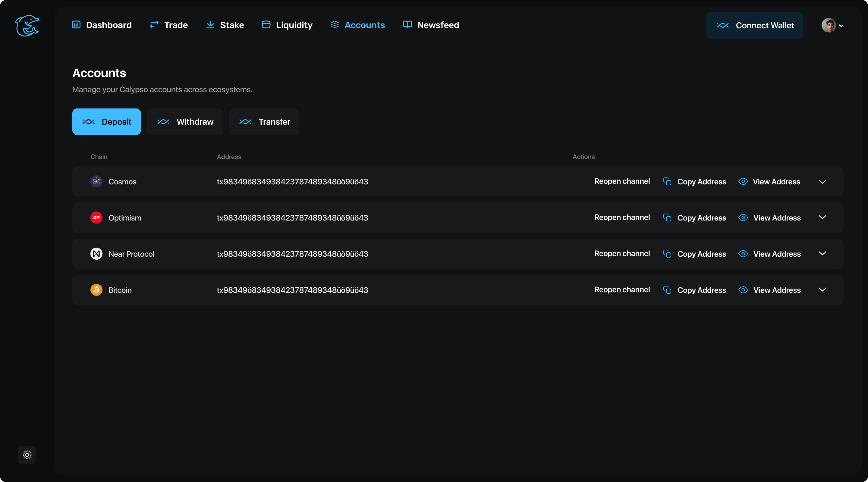Click the dolphin logo in the top left
The height and width of the screenshot is (482, 868).
[x=27, y=26]
